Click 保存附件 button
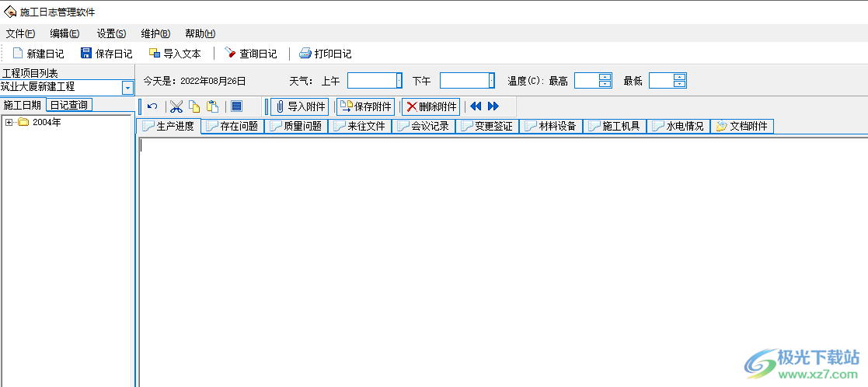868x387 pixels. coord(365,106)
